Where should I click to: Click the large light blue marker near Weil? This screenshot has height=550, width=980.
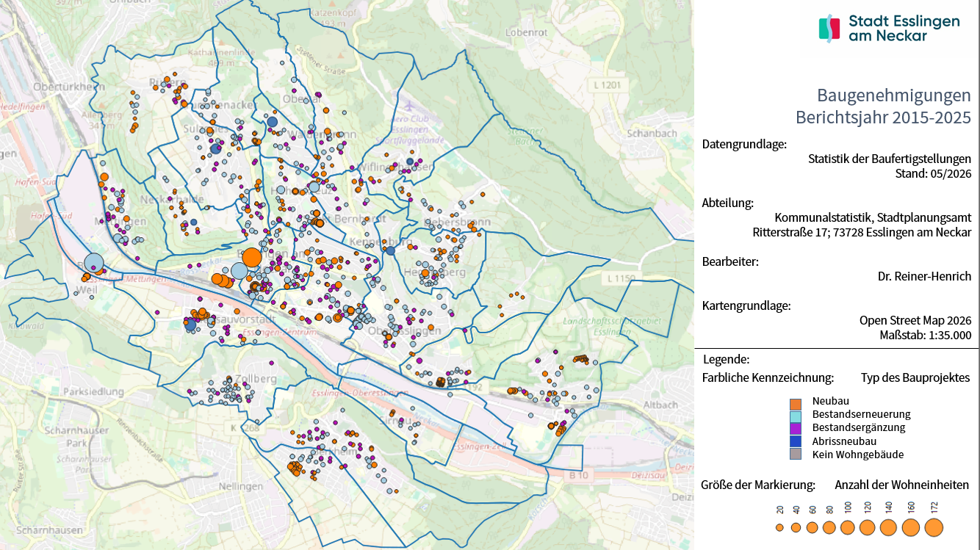point(94,262)
